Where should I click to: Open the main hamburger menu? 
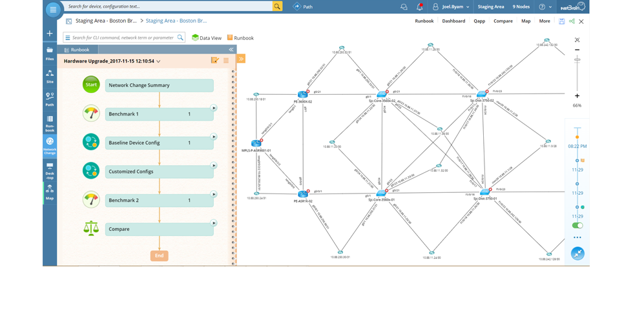(53, 9)
